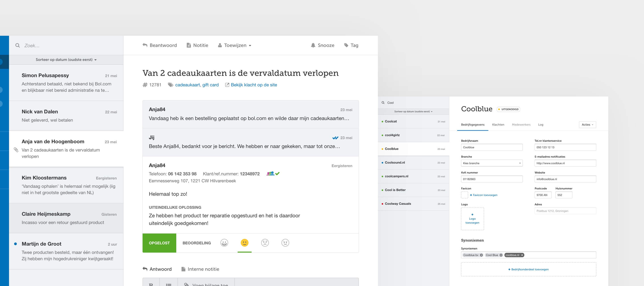Image resolution: width=644 pixels, height=286 pixels.
Task: Click the paperclip Voeg bijlage toe icon
Action: pos(186,284)
